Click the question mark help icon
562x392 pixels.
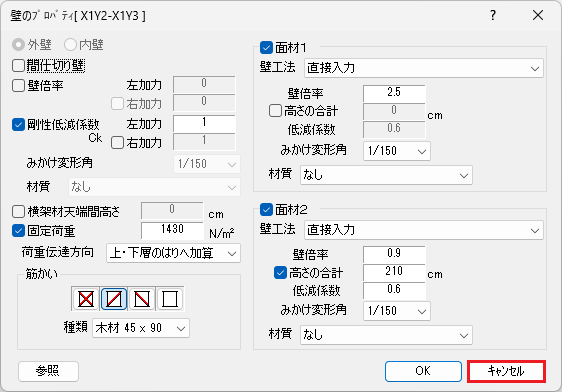(493, 15)
